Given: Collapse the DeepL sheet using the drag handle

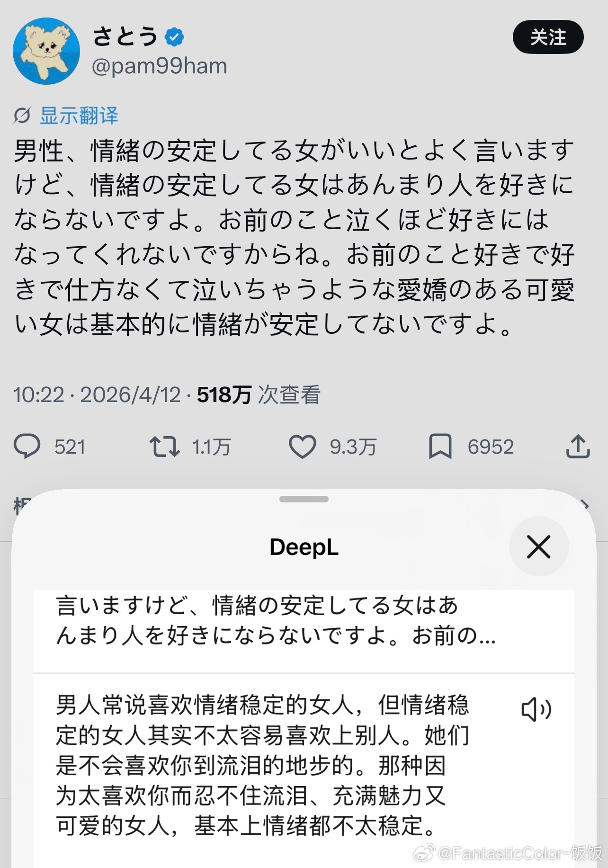Looking at the screenshot, I should point(304,498).
